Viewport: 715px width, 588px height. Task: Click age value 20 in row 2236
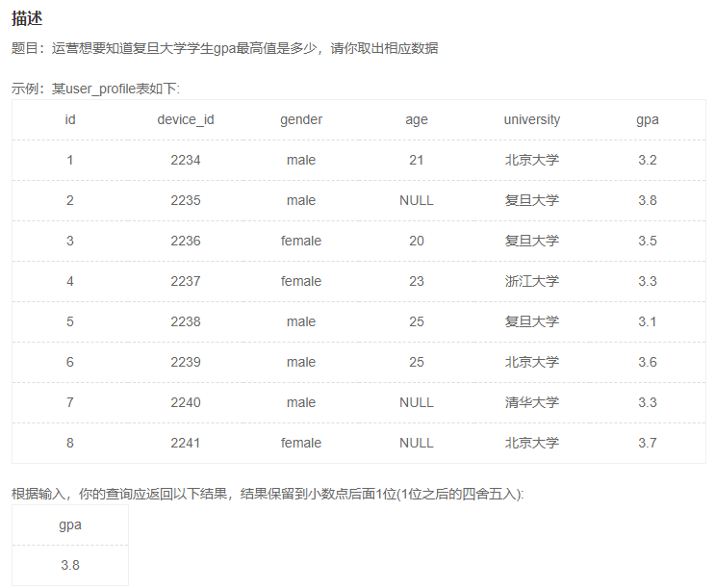click(417, 241)
